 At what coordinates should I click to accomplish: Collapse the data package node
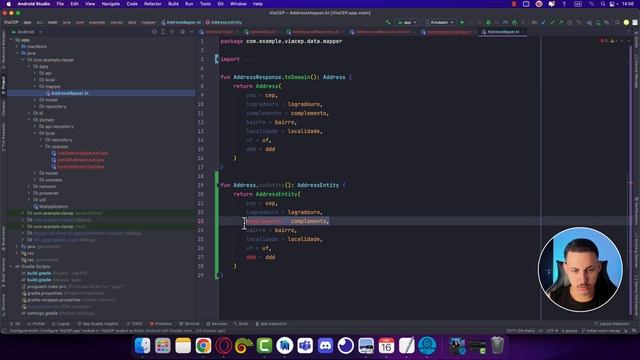pos(29,67)
